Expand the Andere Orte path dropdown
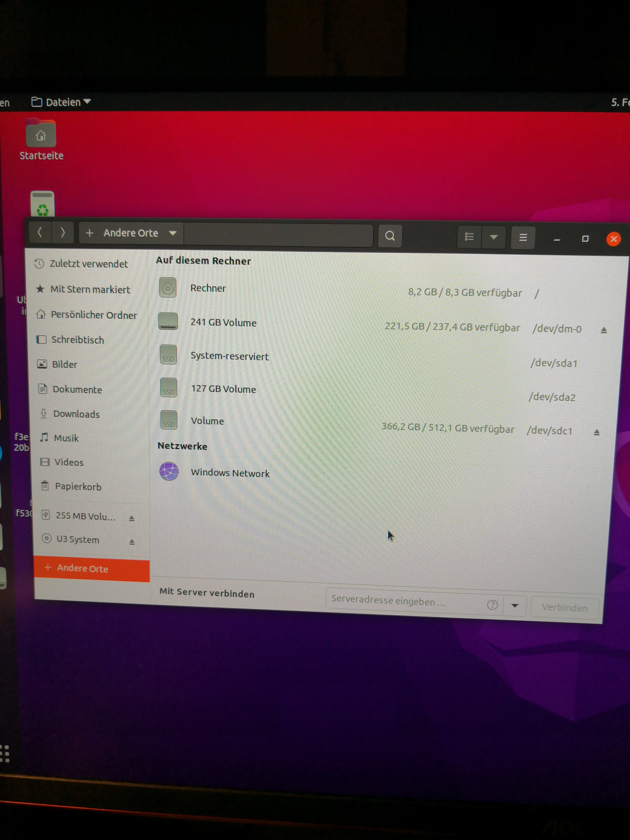630x840 pixels. tap(173, 233)
